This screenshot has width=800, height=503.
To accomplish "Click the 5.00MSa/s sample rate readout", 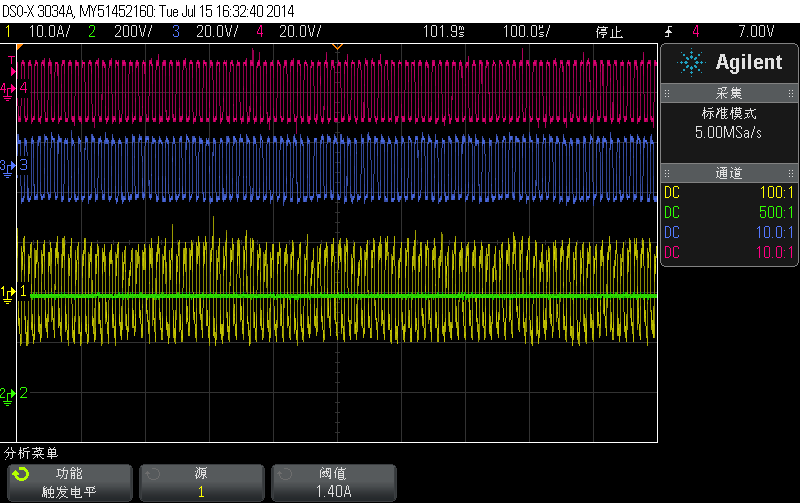I will (x=728, y=132).
